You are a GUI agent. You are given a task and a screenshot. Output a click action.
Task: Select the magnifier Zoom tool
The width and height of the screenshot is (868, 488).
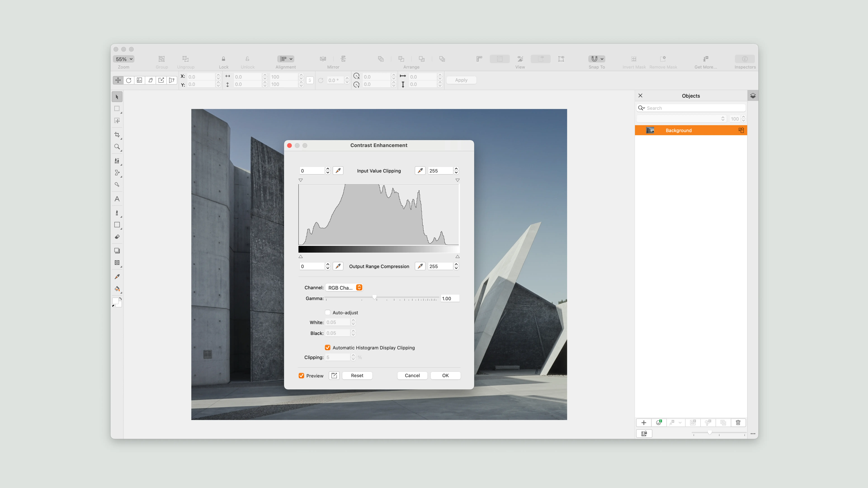pos(117,147)
